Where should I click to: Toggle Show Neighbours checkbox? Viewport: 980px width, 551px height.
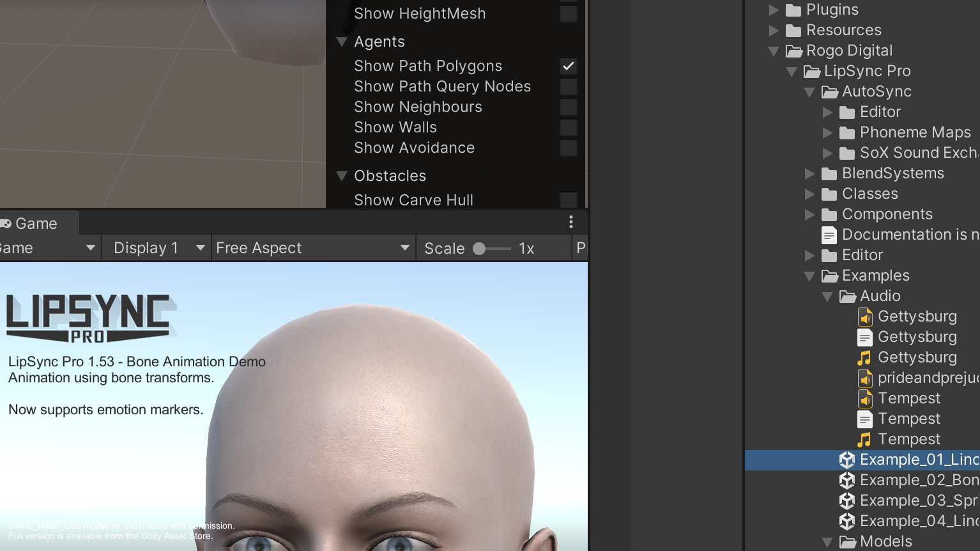tap(568, 107)
